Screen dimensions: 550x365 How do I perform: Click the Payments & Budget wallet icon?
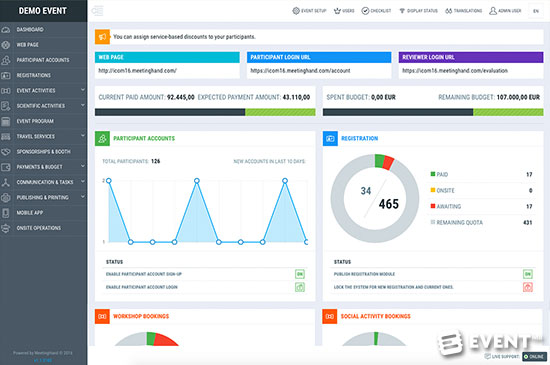6,167
